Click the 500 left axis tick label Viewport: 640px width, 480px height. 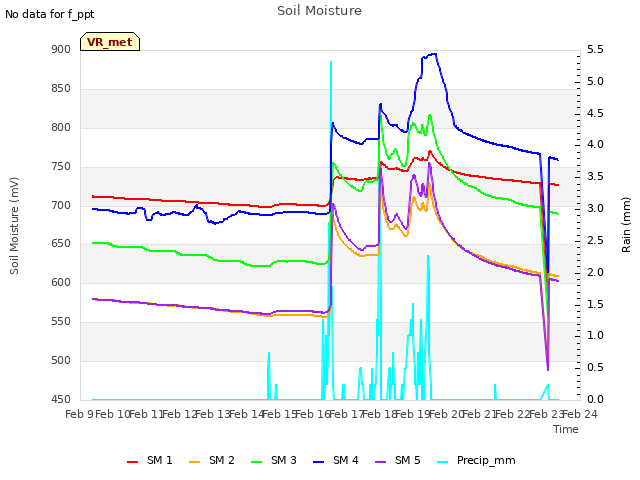pyautogui.click(x=61, y=360)
